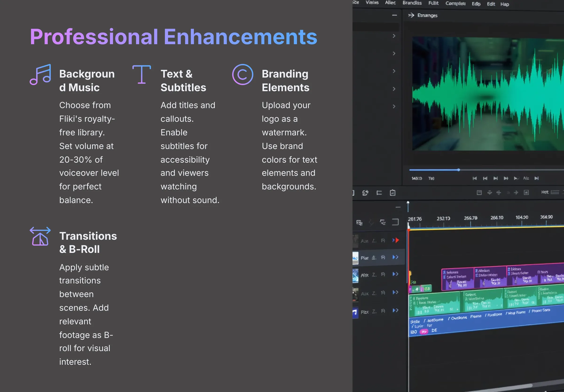Click the dim lightning icon above the track list
This screenshot has width=564, height=392.
point(371,223)
